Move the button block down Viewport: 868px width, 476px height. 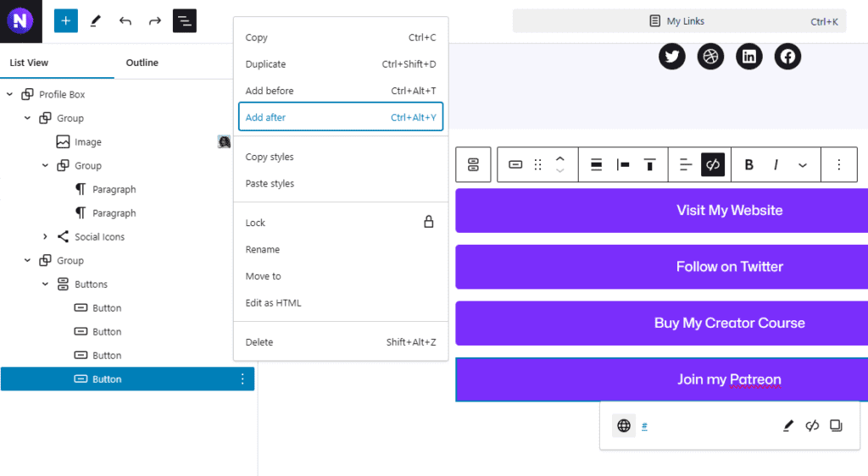560,170
